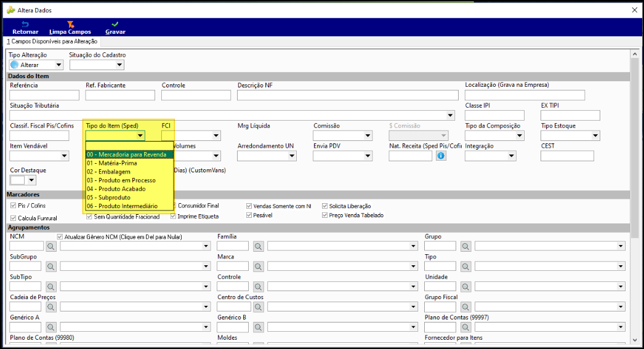The height and width of the screenshot is (349, 644).
Task: Open the Marca lookup magnifier
Action: click(x=258, y=267)
